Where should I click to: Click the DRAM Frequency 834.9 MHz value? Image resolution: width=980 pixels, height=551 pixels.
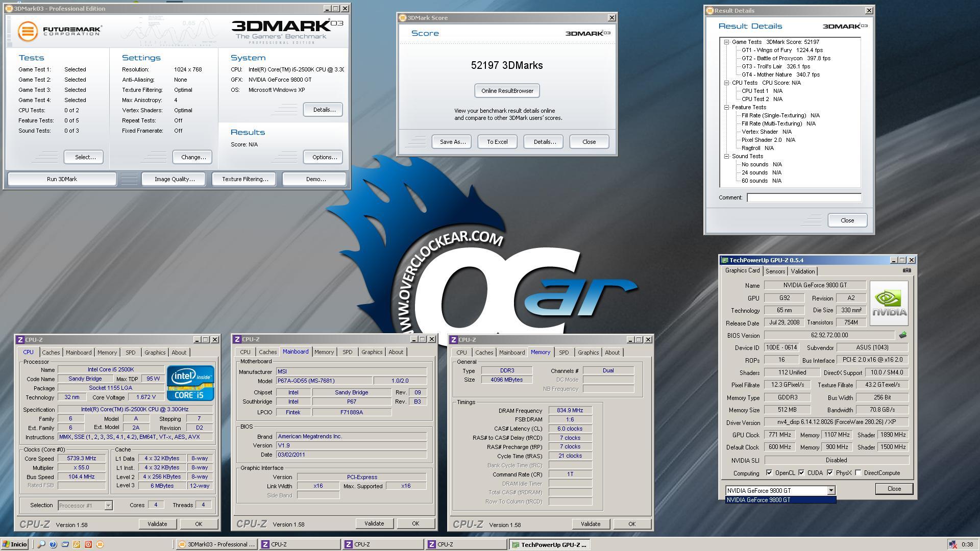click(x=570, y=411)
